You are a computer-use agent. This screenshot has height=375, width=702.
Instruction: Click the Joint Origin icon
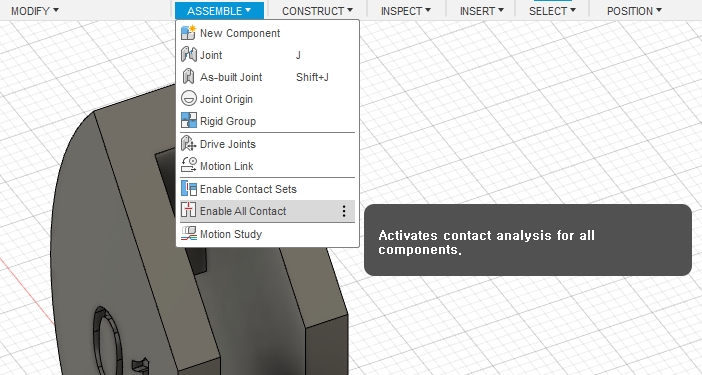[x=188, y=98]
